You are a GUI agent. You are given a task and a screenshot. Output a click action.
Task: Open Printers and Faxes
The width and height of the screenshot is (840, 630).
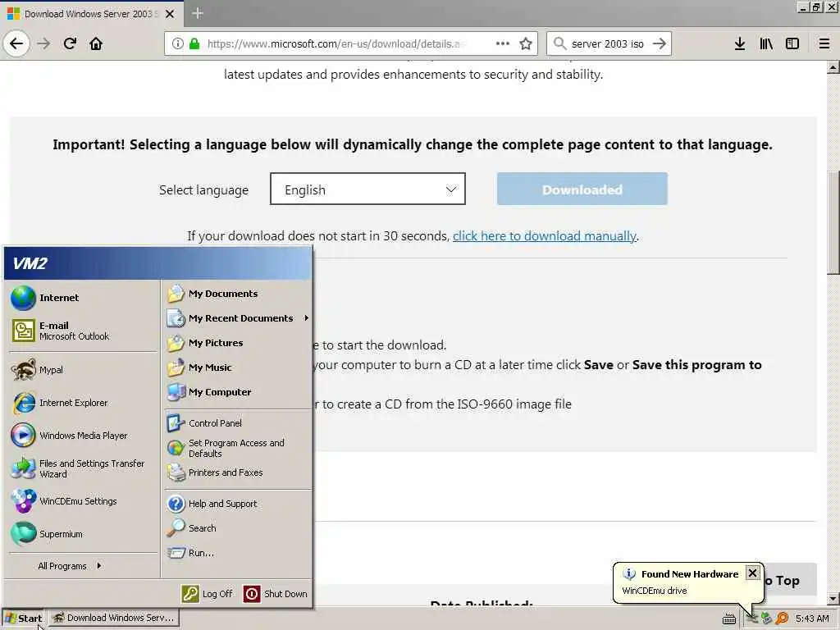[237, 472]
